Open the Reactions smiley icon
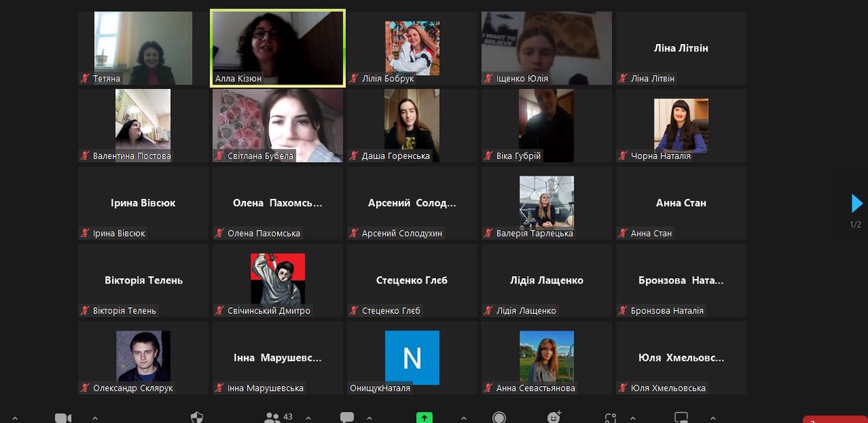This screenshot has height=423, width=868. [x=555, y=418]
